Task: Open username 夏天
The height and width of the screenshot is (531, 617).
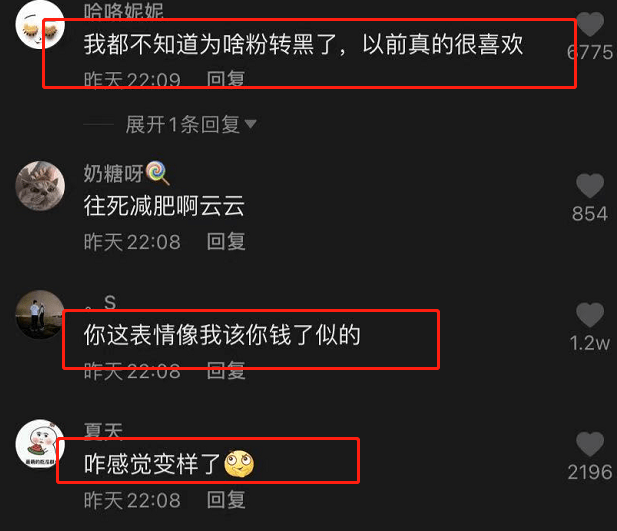Action: tap(103, 431)
